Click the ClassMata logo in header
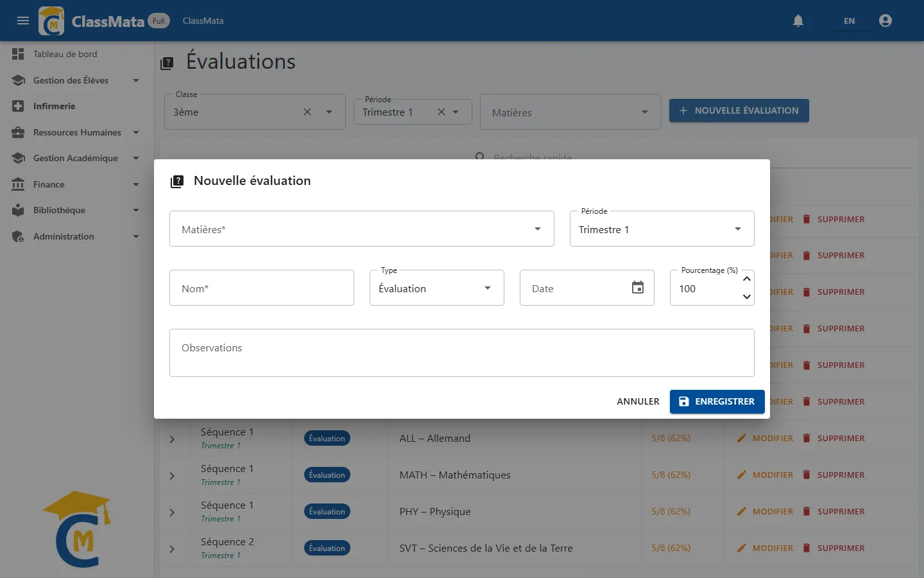The width and height of the screenshot is (924, 578). point(51,21)
